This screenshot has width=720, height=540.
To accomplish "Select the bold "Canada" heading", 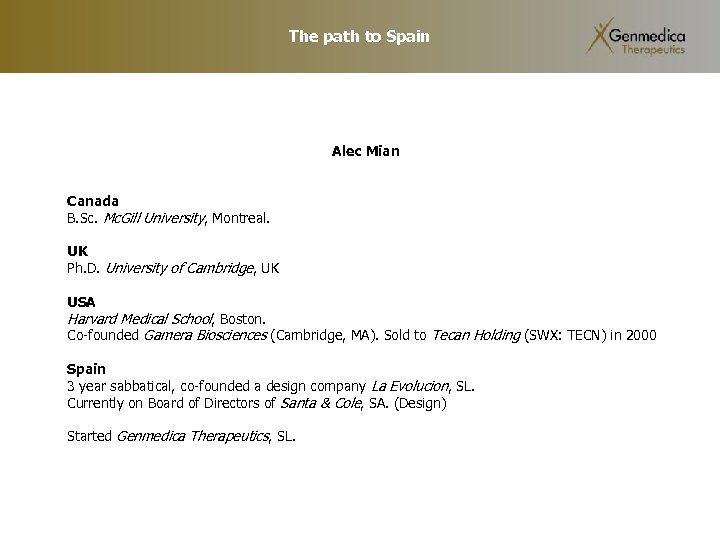I will [93, 201].
